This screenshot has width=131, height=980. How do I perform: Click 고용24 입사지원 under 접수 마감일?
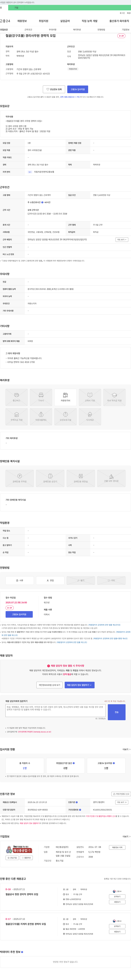click(x=19, y=614)
